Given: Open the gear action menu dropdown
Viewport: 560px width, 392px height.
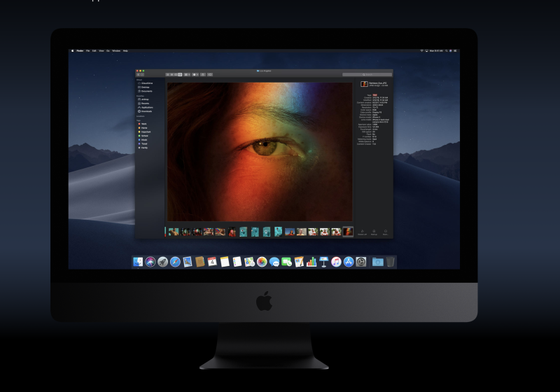Looking at the screenshot, I should click(195, 75).
